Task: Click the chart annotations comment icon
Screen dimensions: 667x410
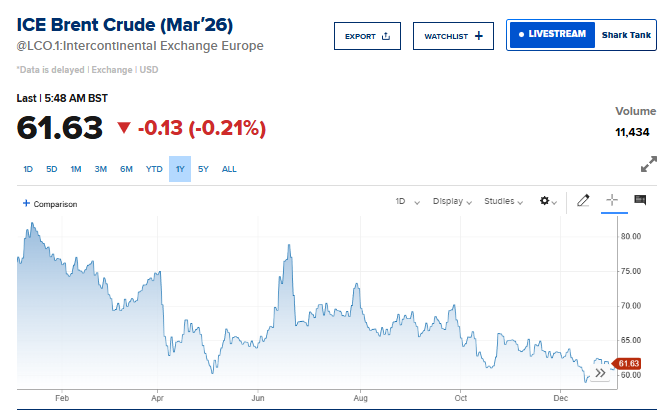Action: point(640,201)
